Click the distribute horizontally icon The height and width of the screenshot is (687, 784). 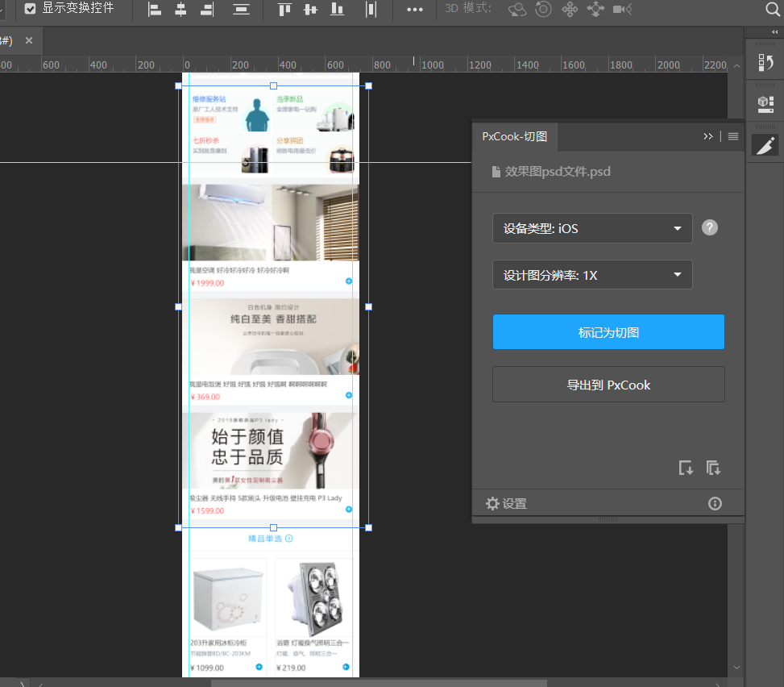pyautogui.click(x=371, y=9)
